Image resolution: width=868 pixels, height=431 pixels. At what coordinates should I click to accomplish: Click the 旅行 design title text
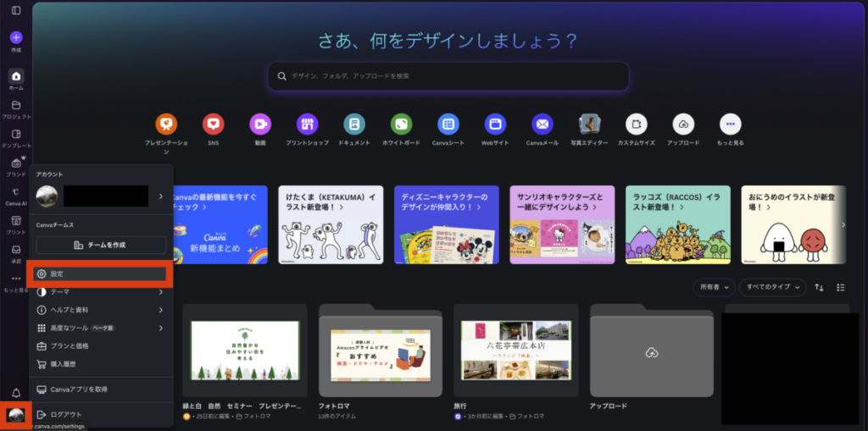tap(460, 406)
